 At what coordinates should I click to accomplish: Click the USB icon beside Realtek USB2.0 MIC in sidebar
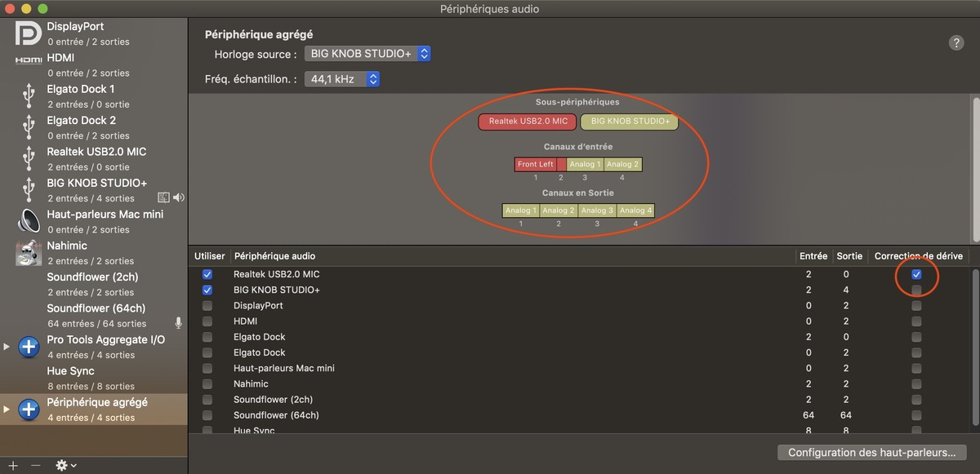point(29,159)
